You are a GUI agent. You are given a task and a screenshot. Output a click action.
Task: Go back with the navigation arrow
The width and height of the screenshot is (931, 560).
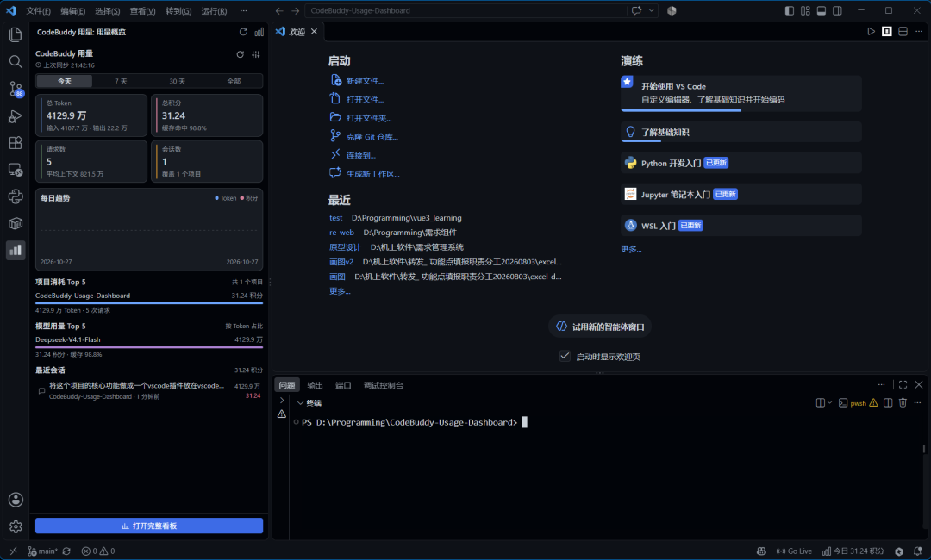click(279, 10)
